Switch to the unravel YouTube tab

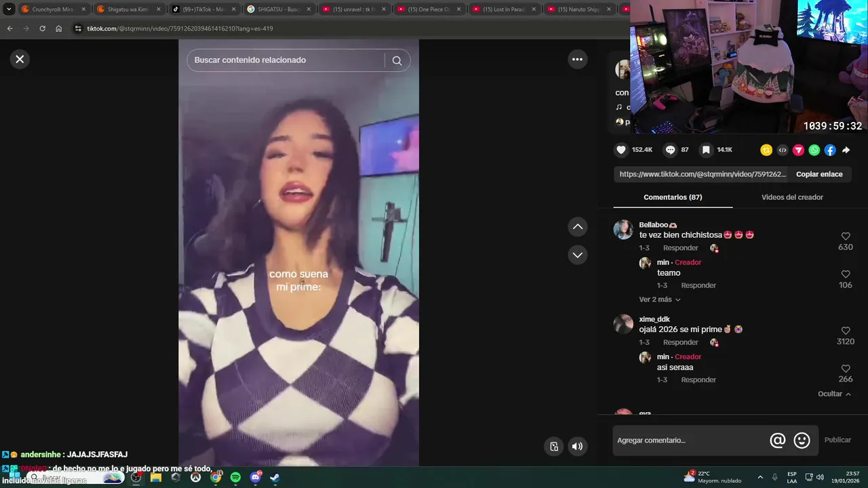[354, 9]
